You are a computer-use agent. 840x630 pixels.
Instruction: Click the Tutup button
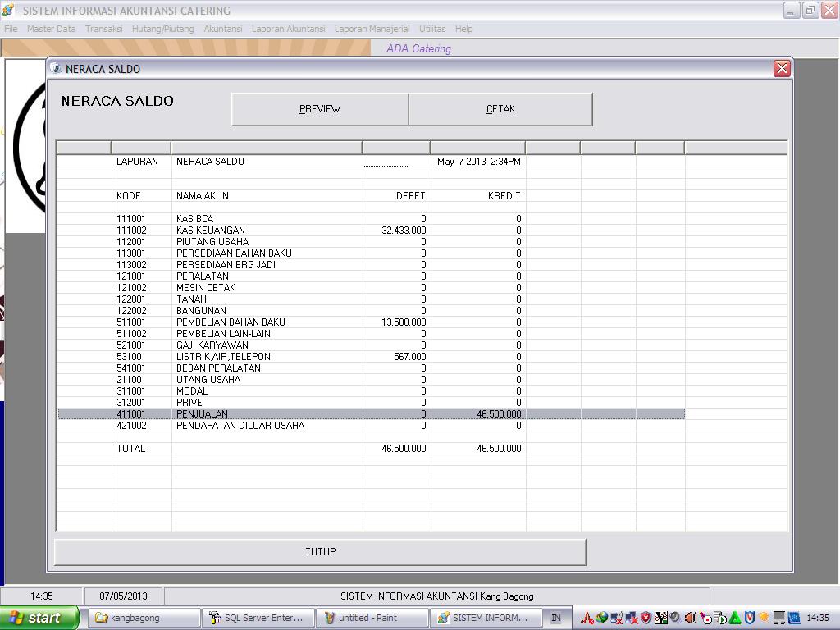(320, 552)
